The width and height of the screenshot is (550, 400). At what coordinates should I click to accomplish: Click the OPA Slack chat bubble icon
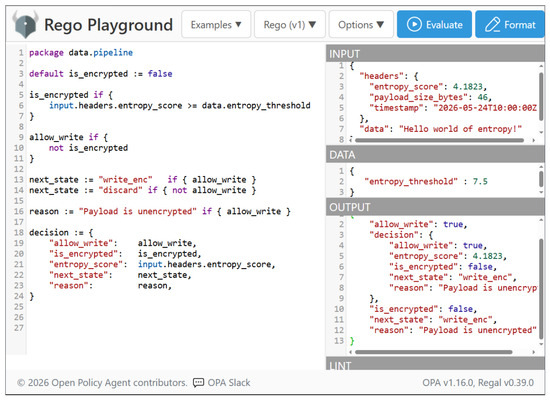pyautogui.click(x=199, y=382)
